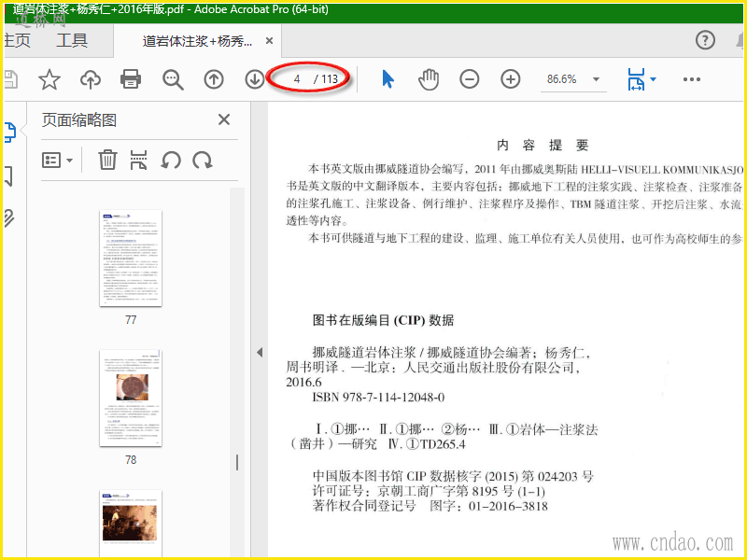Screen dimensions: 747x560
Task: Click the text ISBN 978-7-114-12048-0
Action: [378, 398]
